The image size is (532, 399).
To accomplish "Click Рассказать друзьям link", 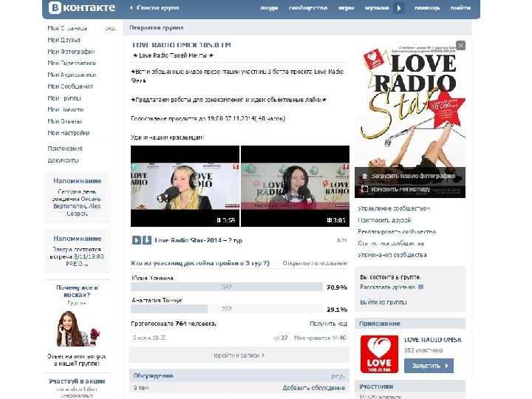I will pyautogui.click(x=387, y=287).
